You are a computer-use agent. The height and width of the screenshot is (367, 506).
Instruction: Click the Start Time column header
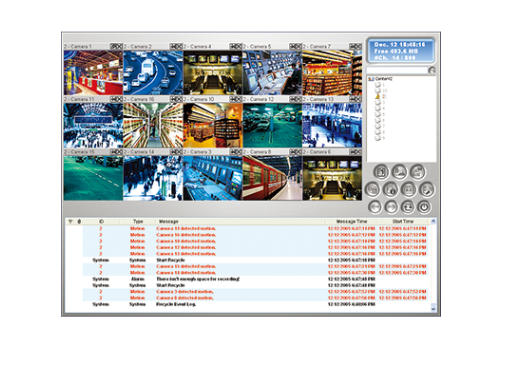pyautogui.click(x=403, y=221)
